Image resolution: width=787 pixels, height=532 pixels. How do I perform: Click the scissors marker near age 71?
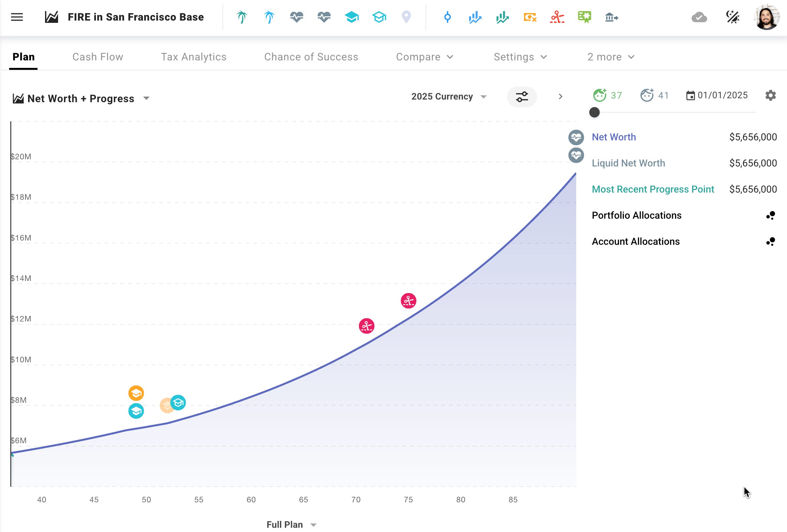(366, 326)
